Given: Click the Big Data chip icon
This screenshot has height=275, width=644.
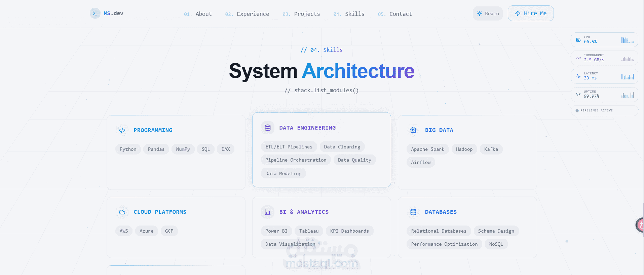Looking at the screenshot, I should pyautogui.click(x=413, y=130).
